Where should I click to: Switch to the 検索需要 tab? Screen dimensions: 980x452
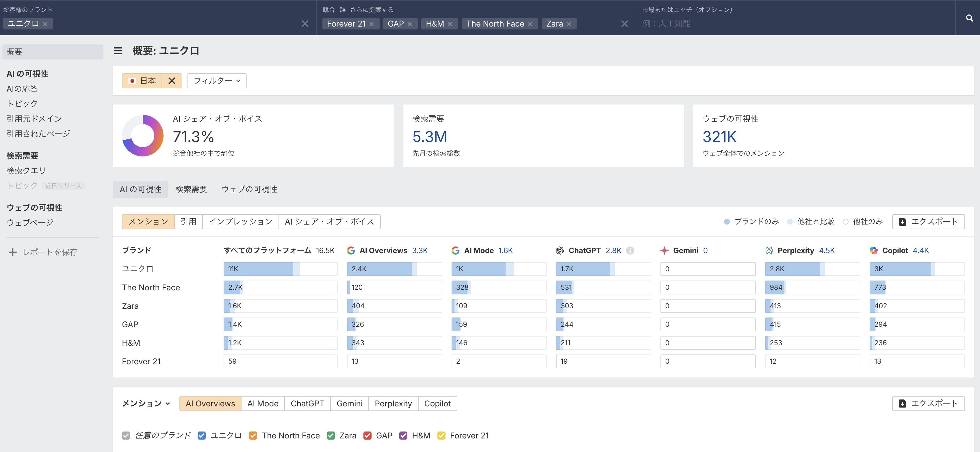[x=191, y=189]
